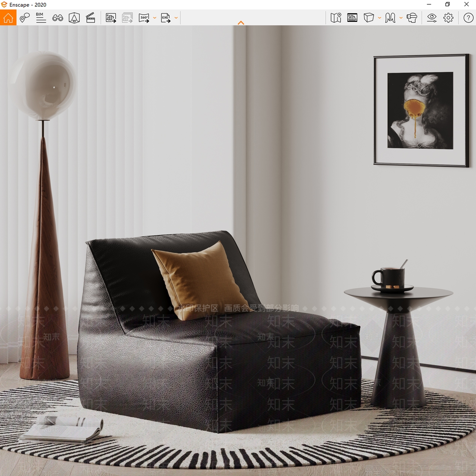Open the mini map icon
Image resolution: width=476 pixels, height=476 pixels.
pyautogui.click(x=336, y=18)
